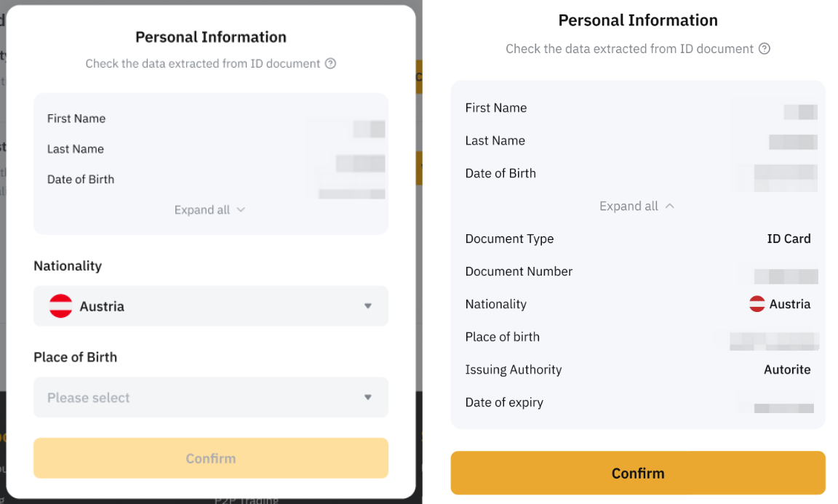Expand all details in the left dialog
The height and width of the screenshot is (504, 838).
209,210
